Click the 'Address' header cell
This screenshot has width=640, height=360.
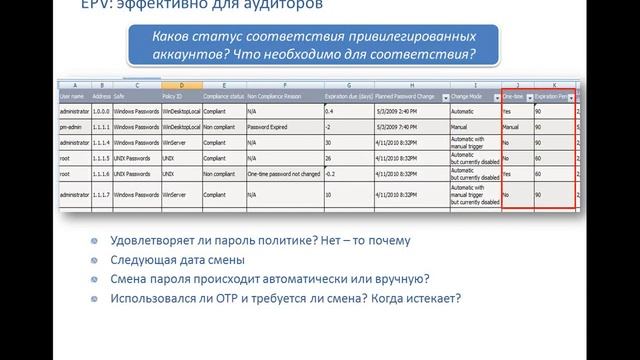coord(102,97)
